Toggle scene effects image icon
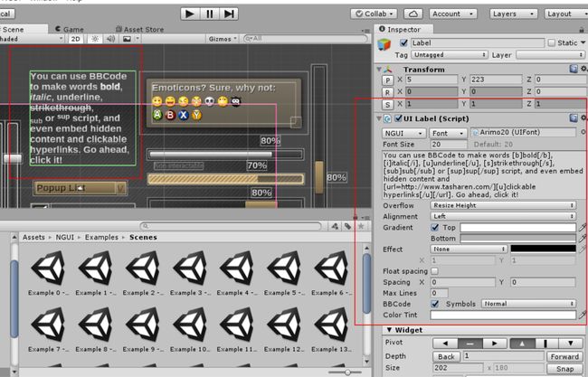This screenshot has height=377, width=588. (x=128, y=39)
